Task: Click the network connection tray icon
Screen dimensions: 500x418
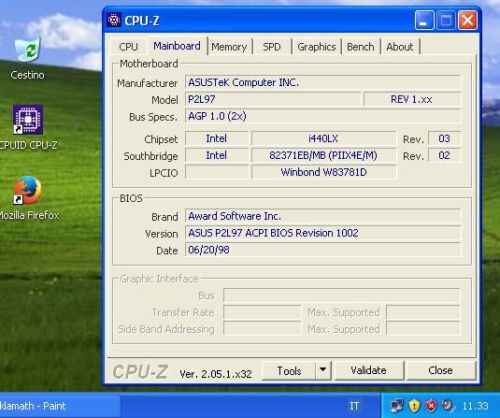Action: [x=397, y=406]
